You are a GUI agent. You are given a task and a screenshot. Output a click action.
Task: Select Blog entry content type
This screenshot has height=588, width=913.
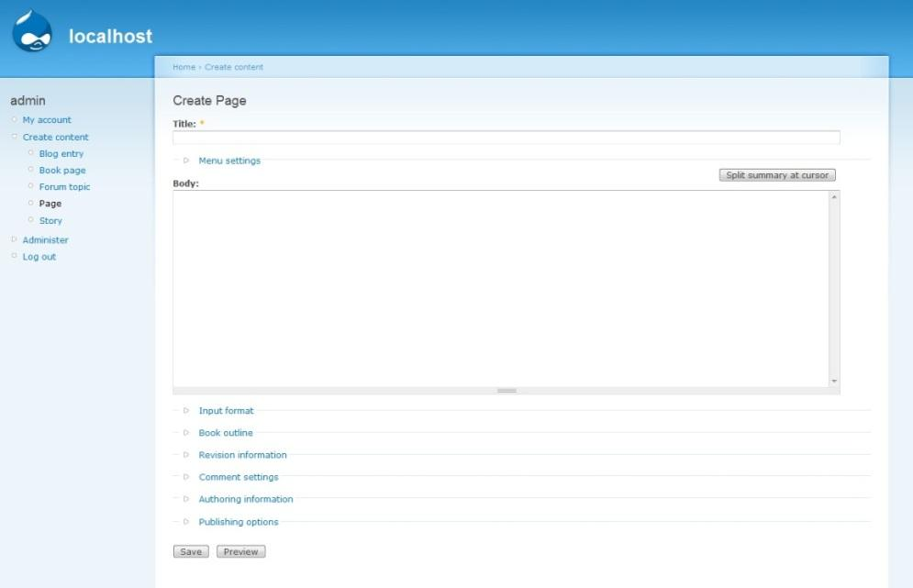point(61,154)
